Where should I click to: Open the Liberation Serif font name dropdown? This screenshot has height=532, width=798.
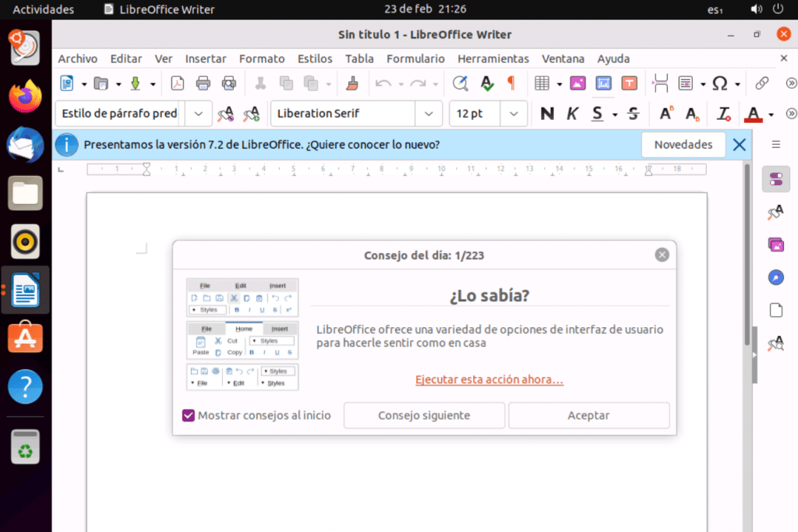tap(429, 114)
